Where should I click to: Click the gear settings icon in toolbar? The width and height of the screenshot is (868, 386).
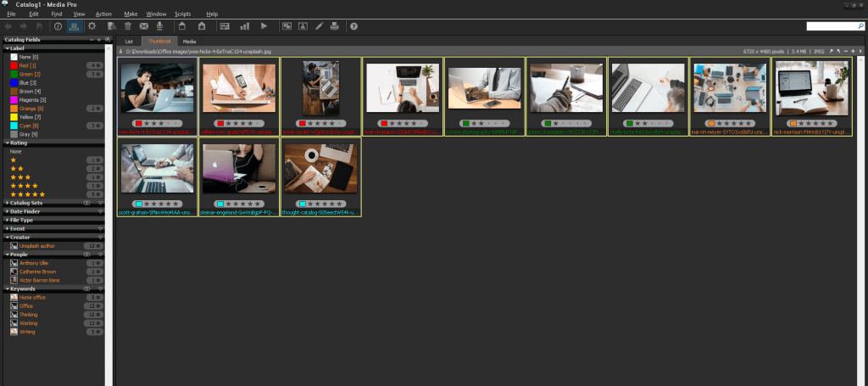pos(92,26)
